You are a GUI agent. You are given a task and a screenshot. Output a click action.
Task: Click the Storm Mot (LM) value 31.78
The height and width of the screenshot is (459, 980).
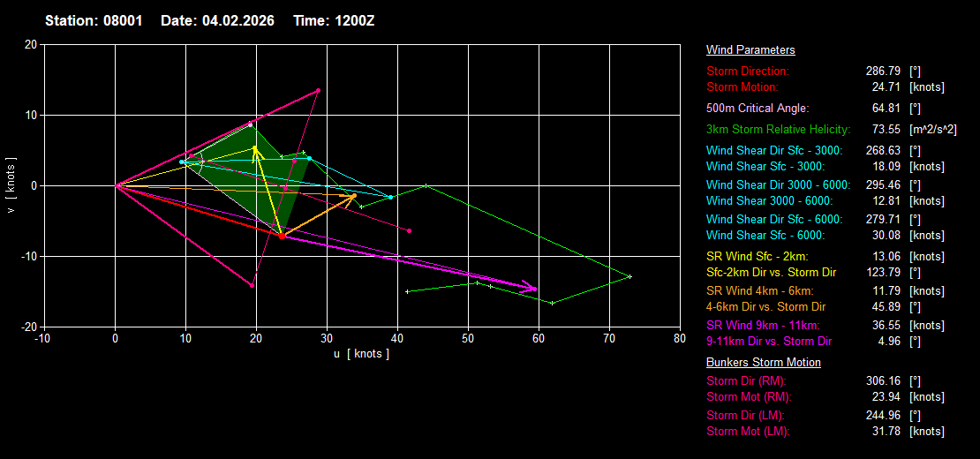pos(882,432)
